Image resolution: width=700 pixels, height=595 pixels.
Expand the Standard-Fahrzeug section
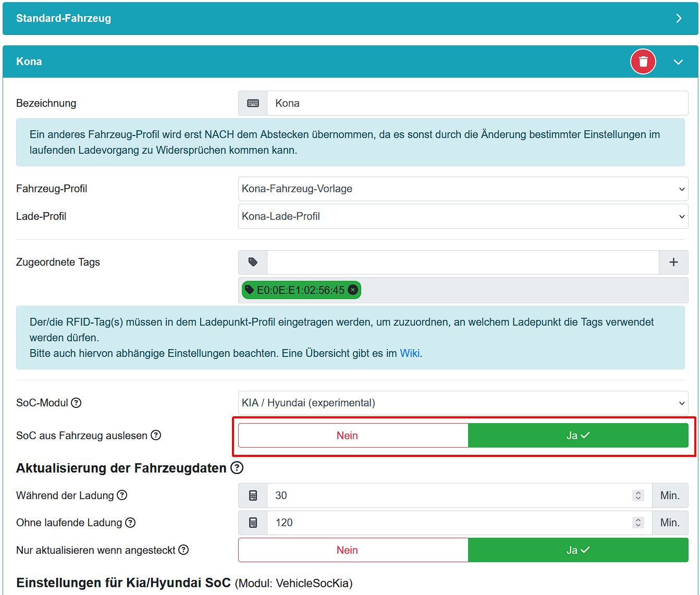click(x=679, y=18)
